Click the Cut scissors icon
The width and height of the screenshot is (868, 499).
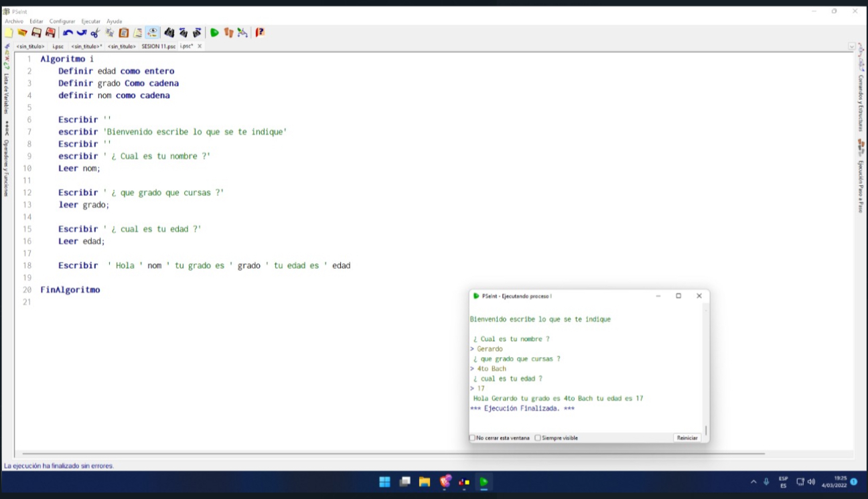[x=94, y=32]
